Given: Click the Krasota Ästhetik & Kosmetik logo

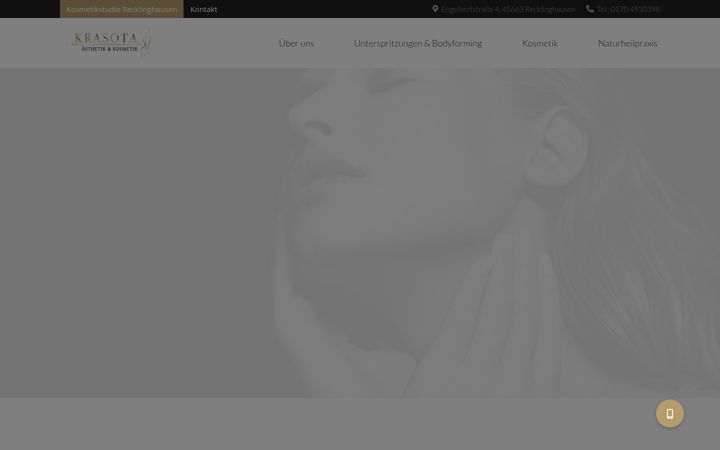Looking at the screenshot, I should (112, 42).
